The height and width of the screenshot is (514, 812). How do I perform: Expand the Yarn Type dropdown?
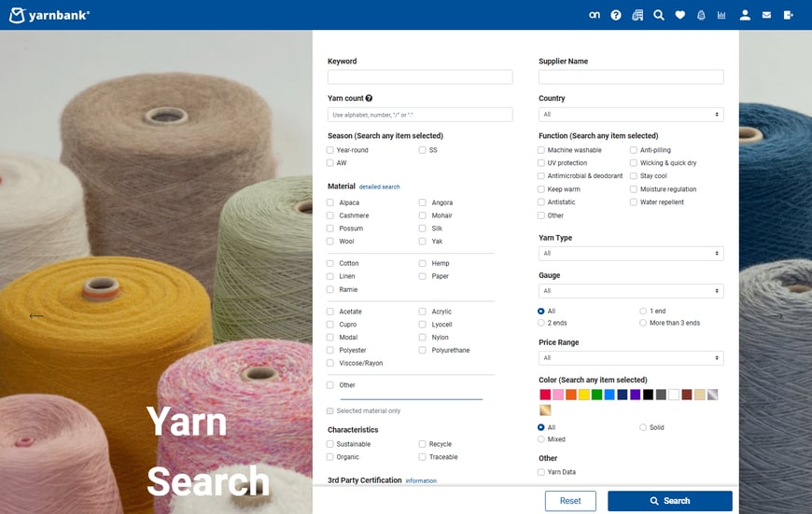click(x=631, y=254)
